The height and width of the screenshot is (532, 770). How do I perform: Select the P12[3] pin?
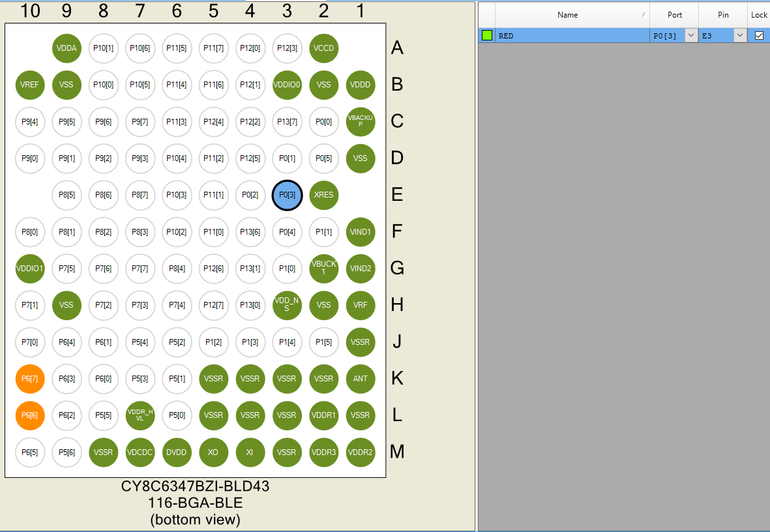[x=288, y=48]
